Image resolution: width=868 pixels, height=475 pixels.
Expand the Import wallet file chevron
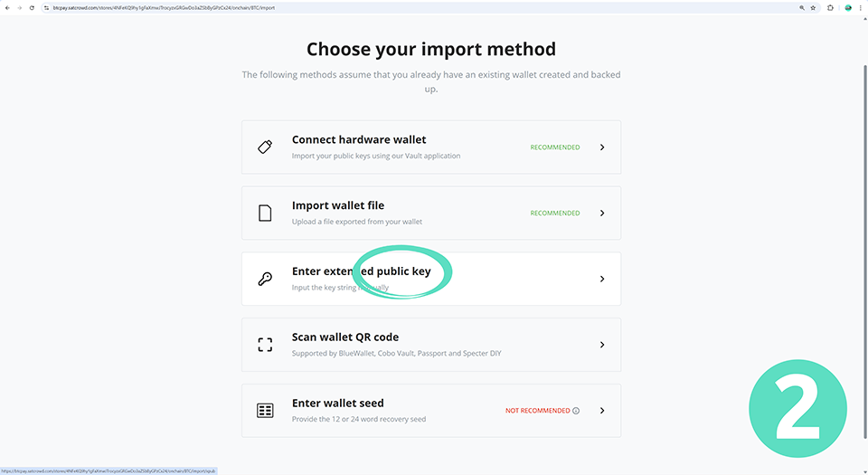[602, 213]
